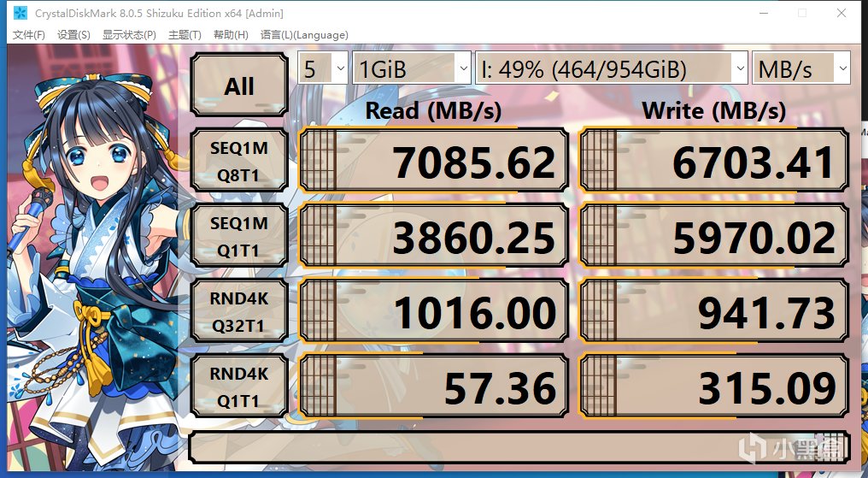
Task: Minimize the CrystalDiskMark window
Action: click(x=764, y=13)
